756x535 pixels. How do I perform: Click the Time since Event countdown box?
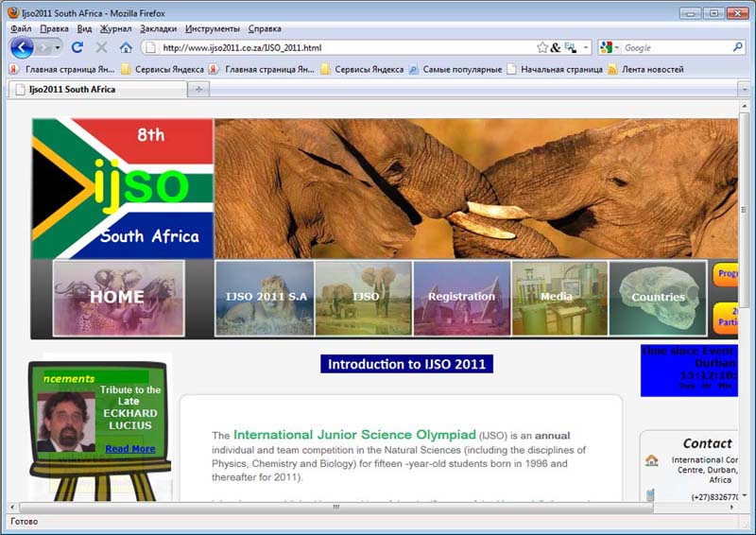tap(689, 371)
